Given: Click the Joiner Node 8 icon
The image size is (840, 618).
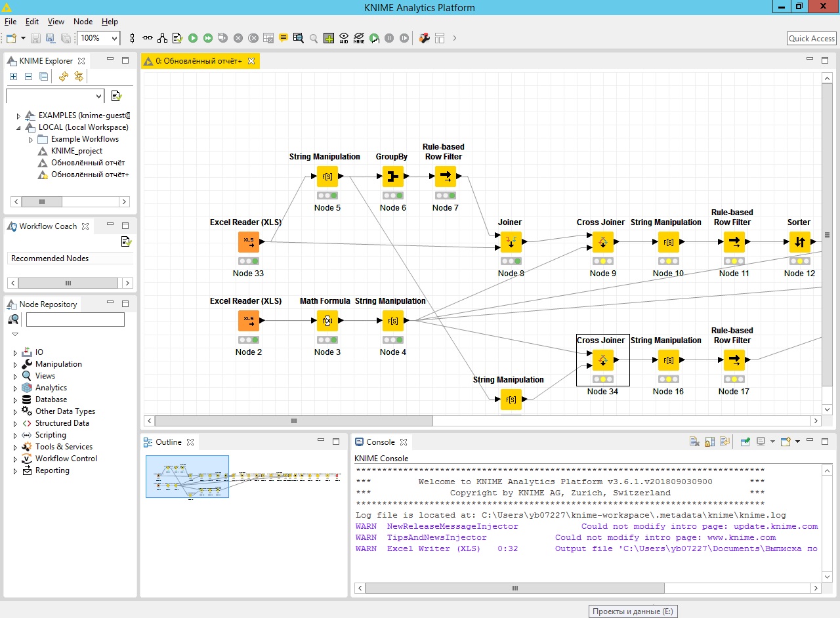Looking at the screenshot, I should [511, 242].
